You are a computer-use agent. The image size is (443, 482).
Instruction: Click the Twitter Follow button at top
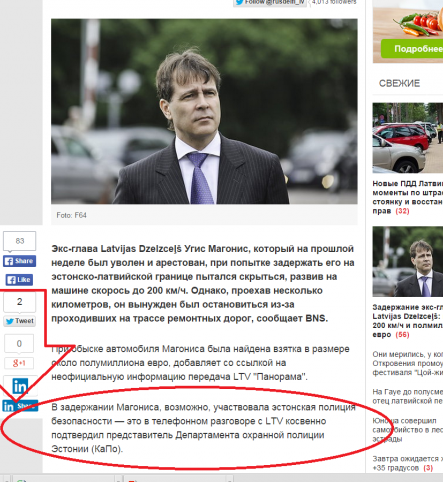pyautogui.click(x=269, y=2)
